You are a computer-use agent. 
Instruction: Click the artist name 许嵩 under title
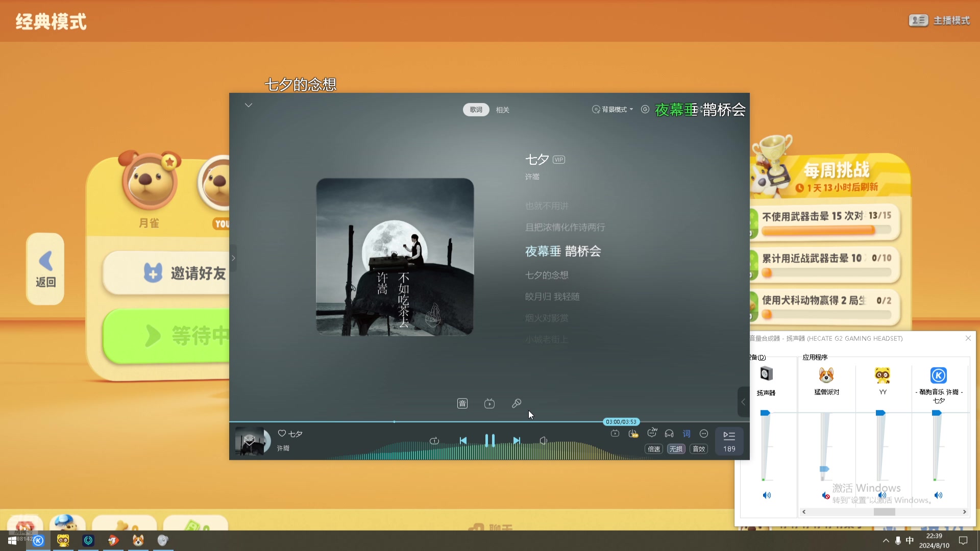coord(532,177)
